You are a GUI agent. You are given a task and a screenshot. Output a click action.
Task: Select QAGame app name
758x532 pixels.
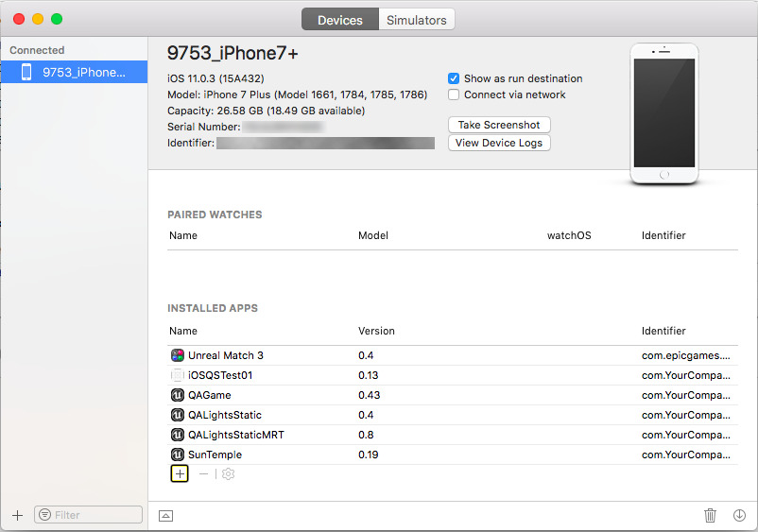tap(209, 395)
